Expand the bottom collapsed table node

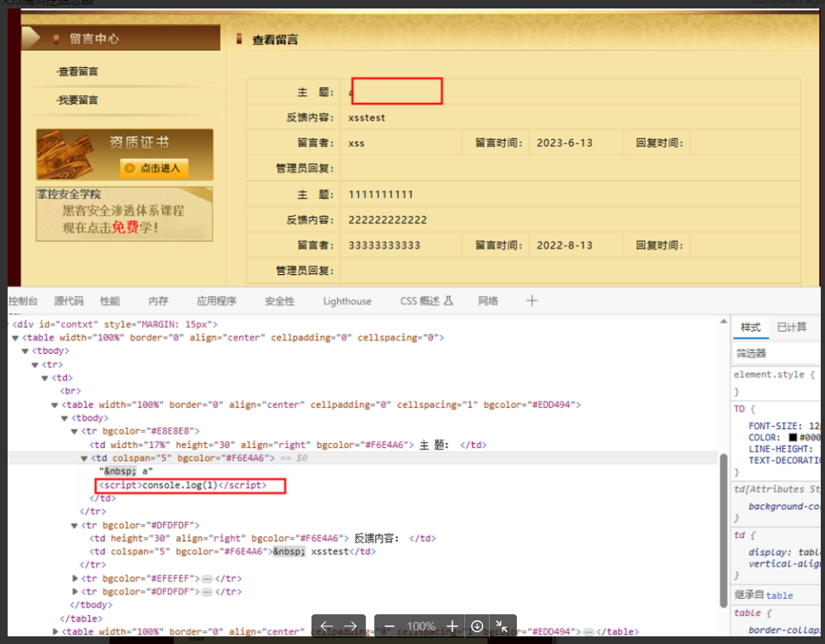[55, 631]
